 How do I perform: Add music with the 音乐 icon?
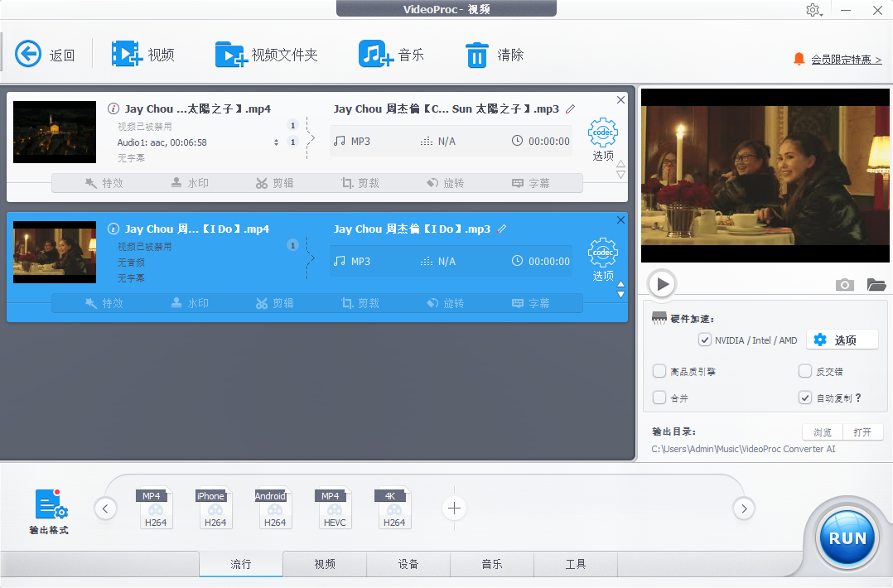(376, 54)
